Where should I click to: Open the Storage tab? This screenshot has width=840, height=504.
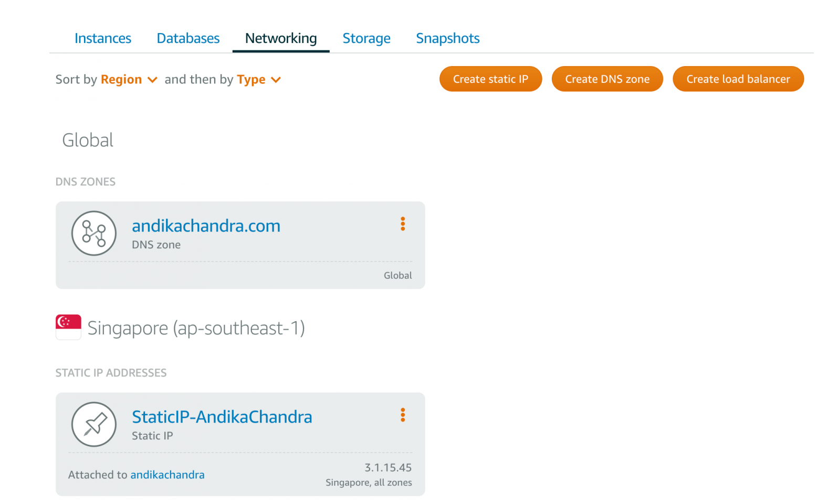click(366, 38)
